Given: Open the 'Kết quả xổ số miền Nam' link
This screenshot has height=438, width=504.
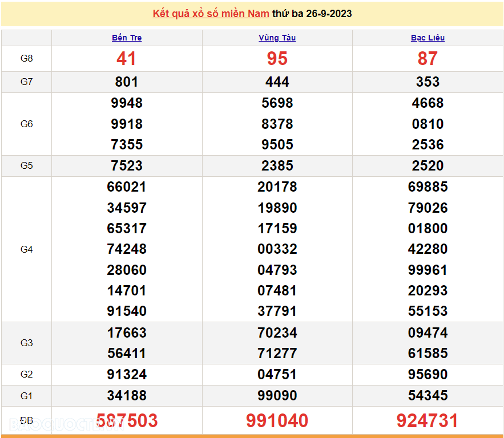Looking at the screenshot, I should pyautogui.click(x=211, y=14).
